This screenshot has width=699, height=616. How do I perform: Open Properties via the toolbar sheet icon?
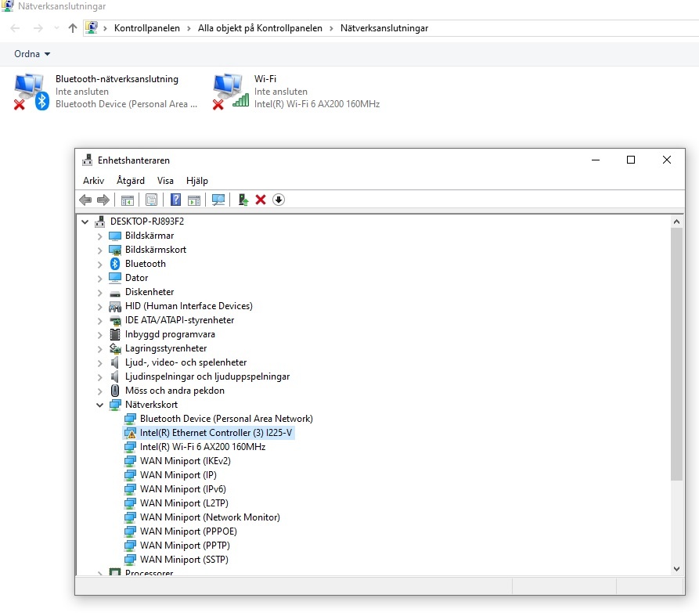point(152,200)
